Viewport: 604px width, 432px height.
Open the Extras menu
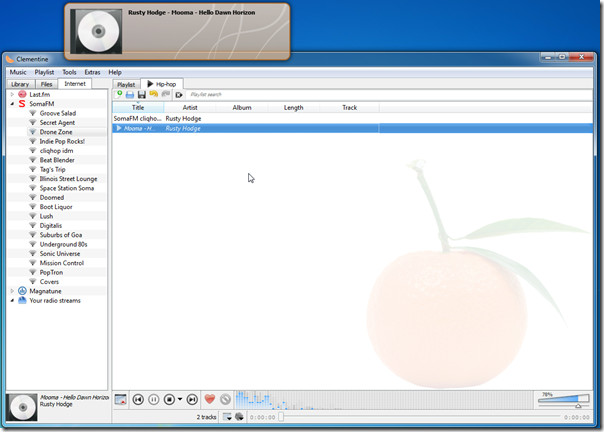pyautogui.click(x=92, y=72)
